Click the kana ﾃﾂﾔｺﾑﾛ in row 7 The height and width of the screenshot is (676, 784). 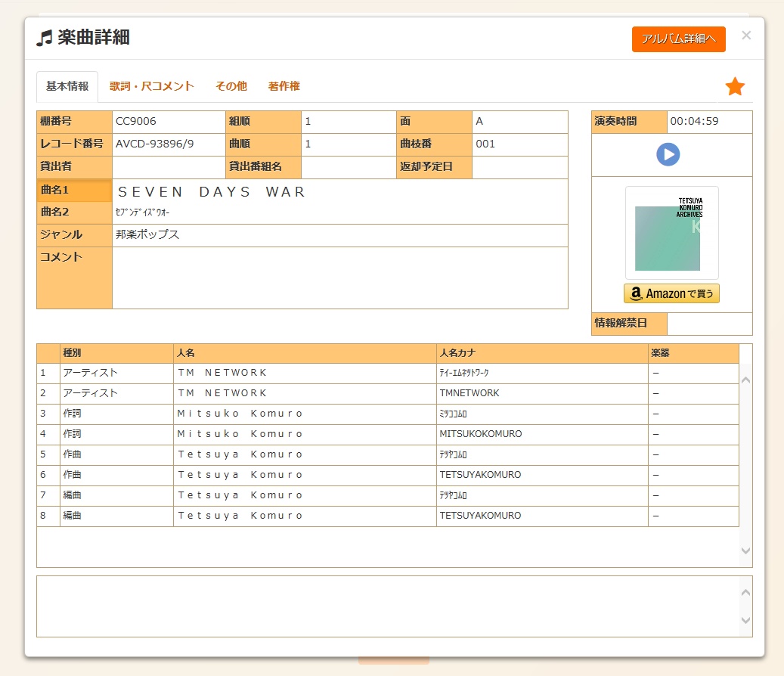pyautogui.click(x=453, y=495)
